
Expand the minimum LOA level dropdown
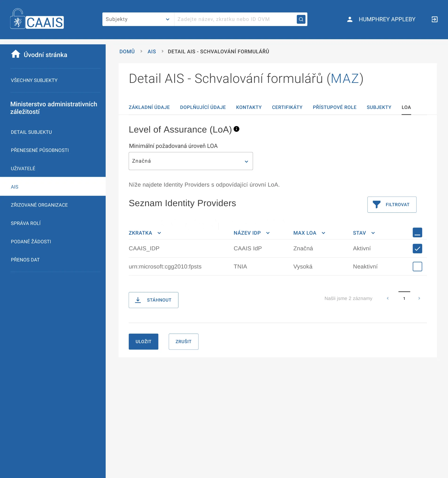190,161
